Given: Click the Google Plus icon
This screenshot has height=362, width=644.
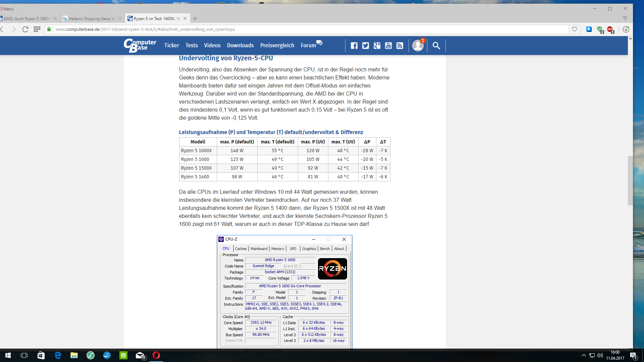Looking at the screenshot, I should [377, 46].
